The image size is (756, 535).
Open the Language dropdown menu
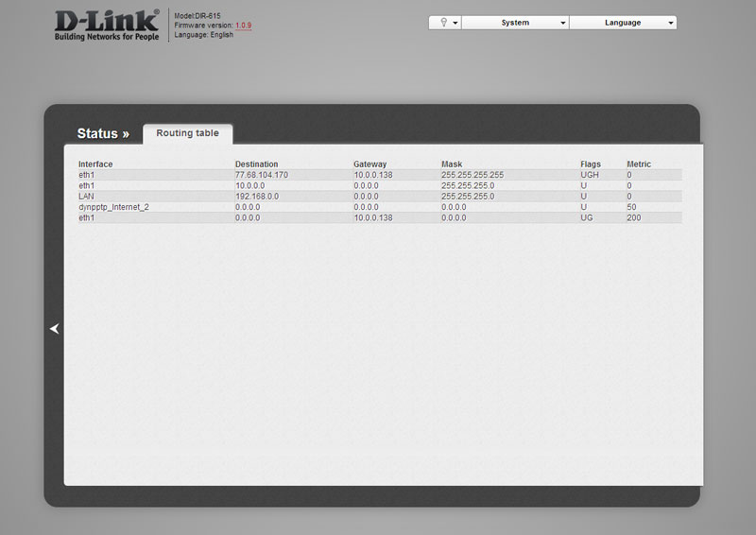[623, 23]
